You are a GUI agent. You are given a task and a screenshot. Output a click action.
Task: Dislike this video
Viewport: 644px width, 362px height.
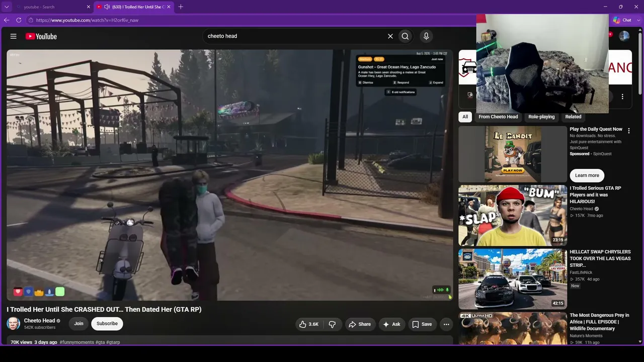[332, 324]
